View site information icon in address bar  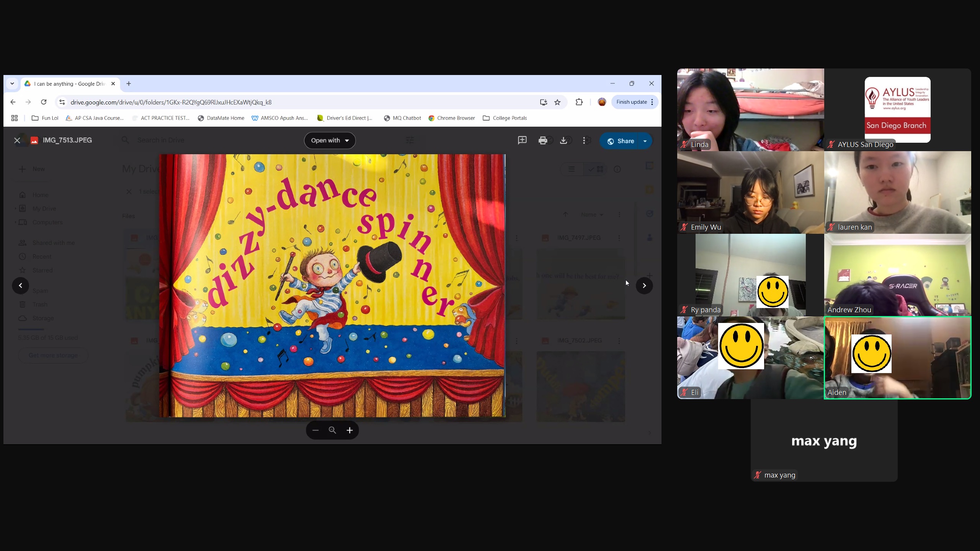pyautogui.click(x=62, y=102)
